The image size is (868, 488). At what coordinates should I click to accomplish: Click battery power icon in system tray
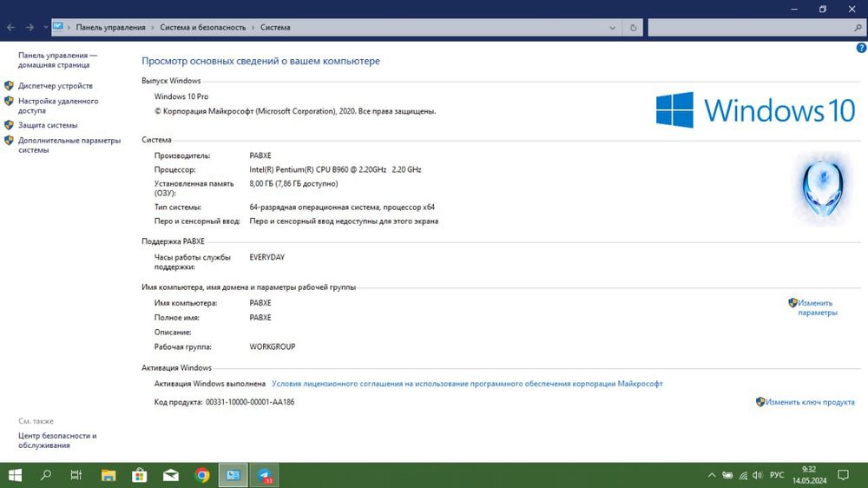(x=727, y=475)
